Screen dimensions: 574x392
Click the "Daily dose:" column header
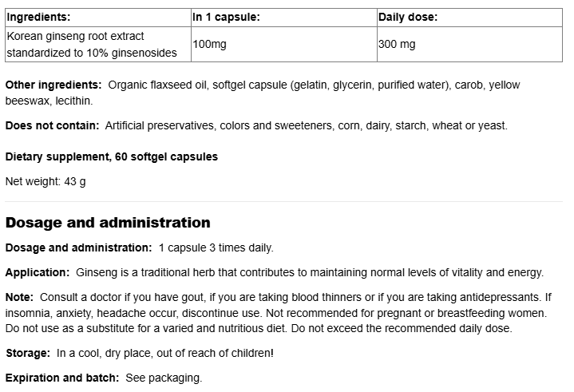click(406, 16)
